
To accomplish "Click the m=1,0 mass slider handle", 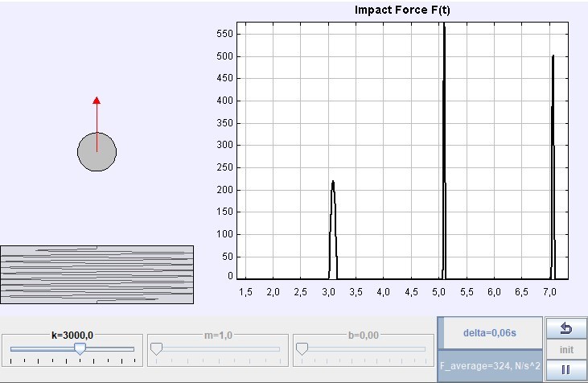I will coord(157,348).
